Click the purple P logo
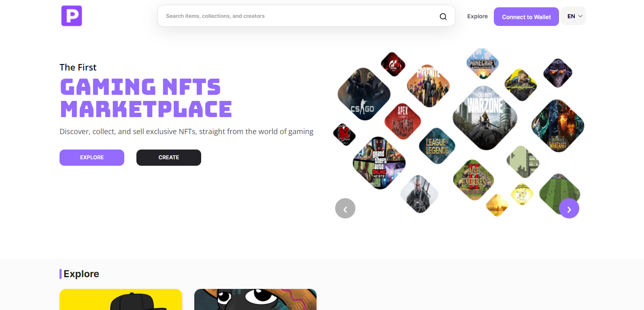644x310 pixels. click(72, 16)
